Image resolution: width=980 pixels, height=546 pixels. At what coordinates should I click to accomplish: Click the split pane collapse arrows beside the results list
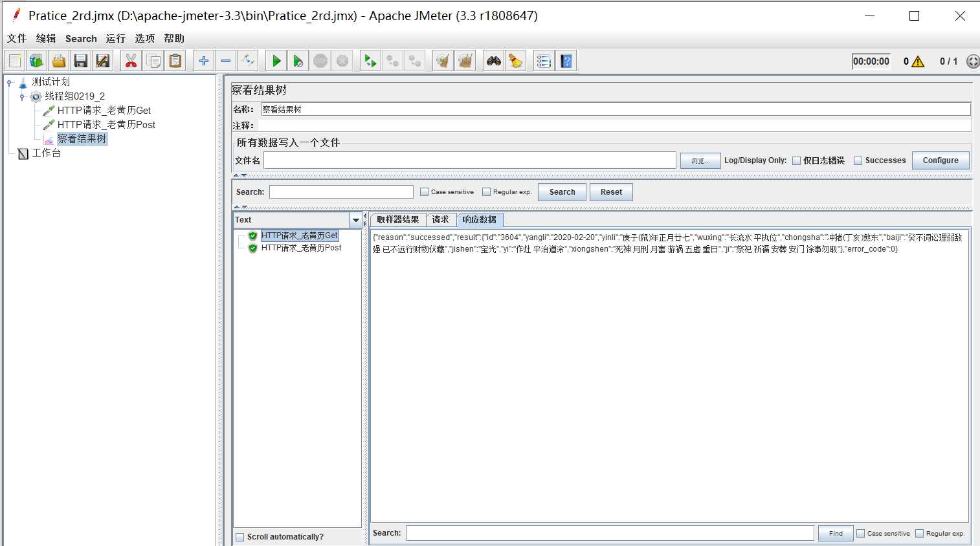pyautogui.click(x=365, y=220)
